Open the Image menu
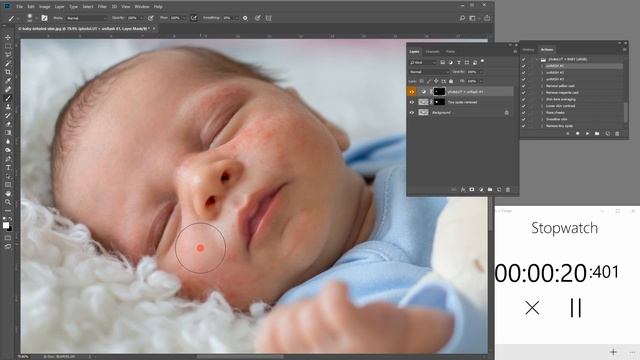The image size is (640, 360). pos(44,7)
